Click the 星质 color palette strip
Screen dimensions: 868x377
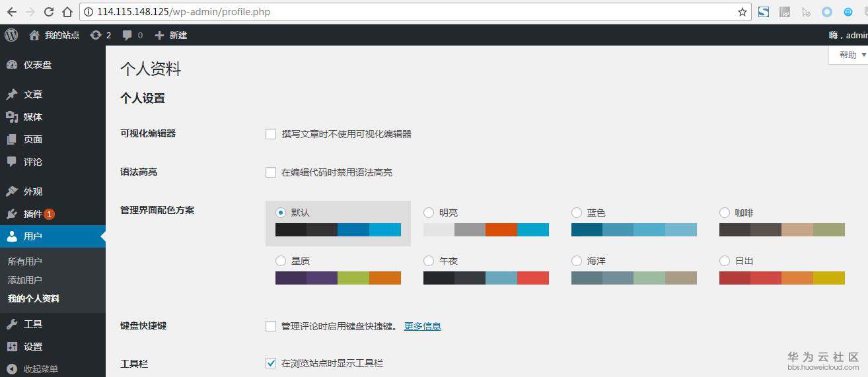point(338,278)
